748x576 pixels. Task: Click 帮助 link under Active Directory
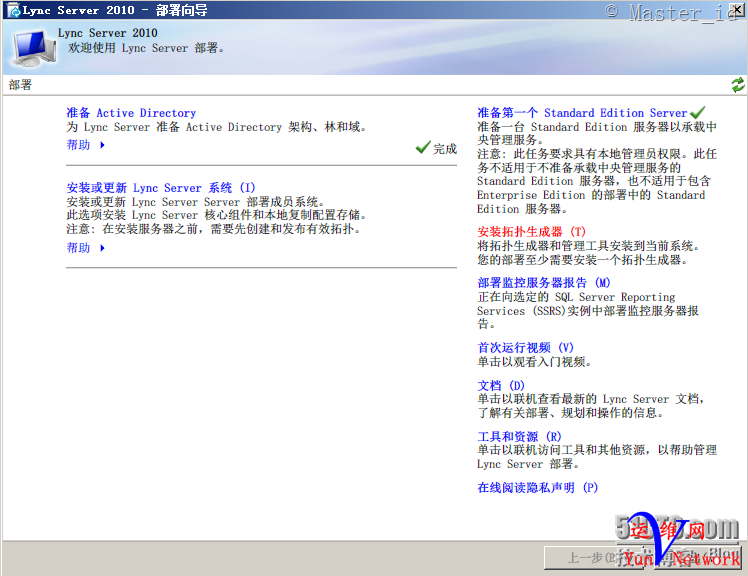(78, 145)
